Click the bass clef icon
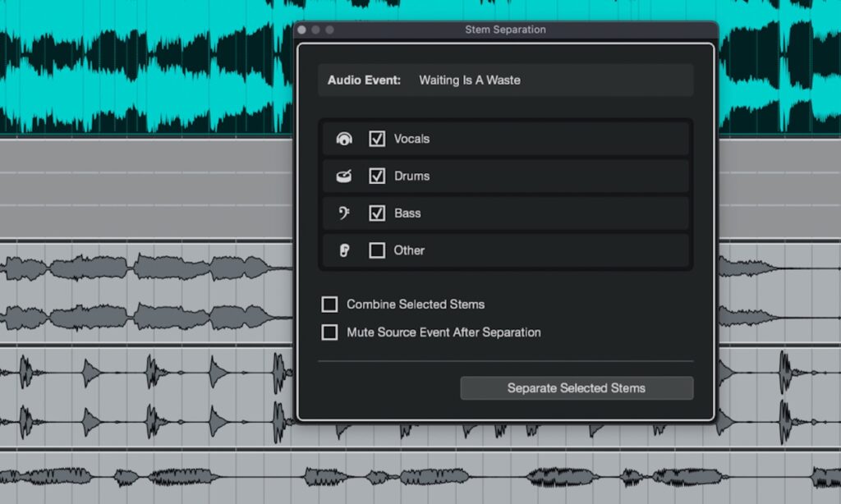This screenshot has width=841, height=504. point(345,213)
